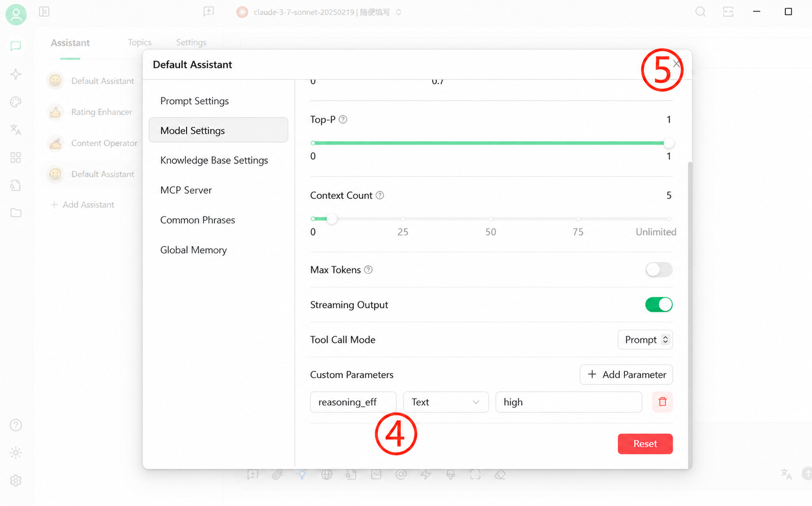Open the Mini Apps grid icon
Viewport: 812px width, 506px height.
(x=16, y=157)
